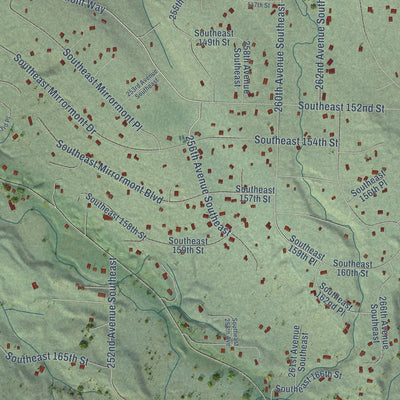
Task: Click the Southeast Mirrormont Blvd label
Action: pyautogui.click(x=110, y=172)
